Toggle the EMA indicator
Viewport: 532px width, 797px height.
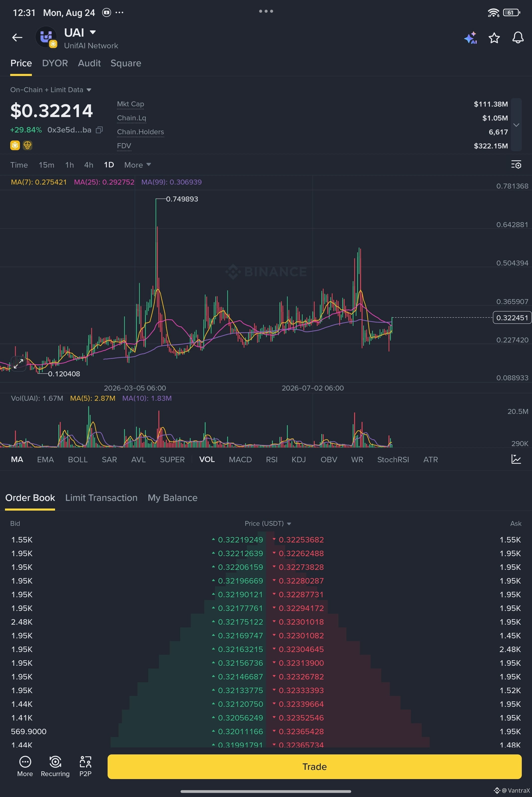coord(46,460)
